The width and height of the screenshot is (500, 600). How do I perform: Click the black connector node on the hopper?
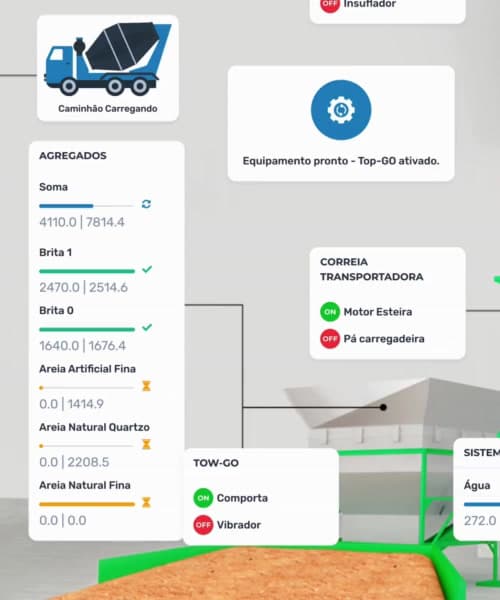click(x=383, y=407)
